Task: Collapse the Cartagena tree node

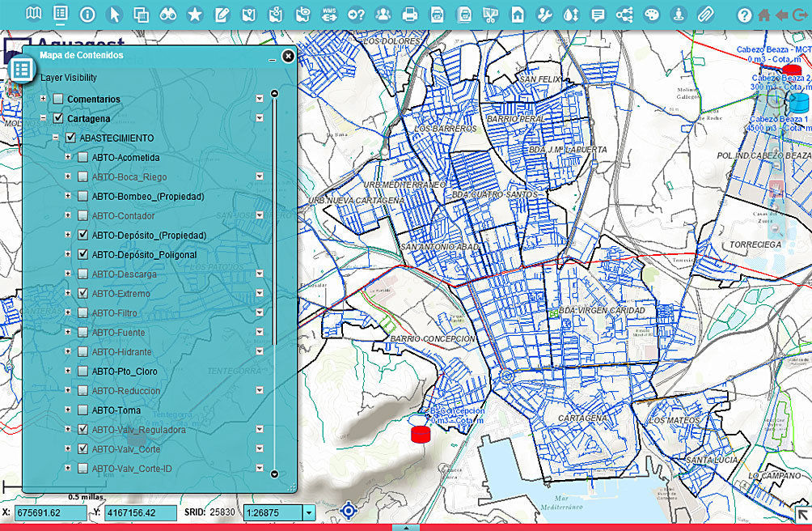Action: pos(44,118)
